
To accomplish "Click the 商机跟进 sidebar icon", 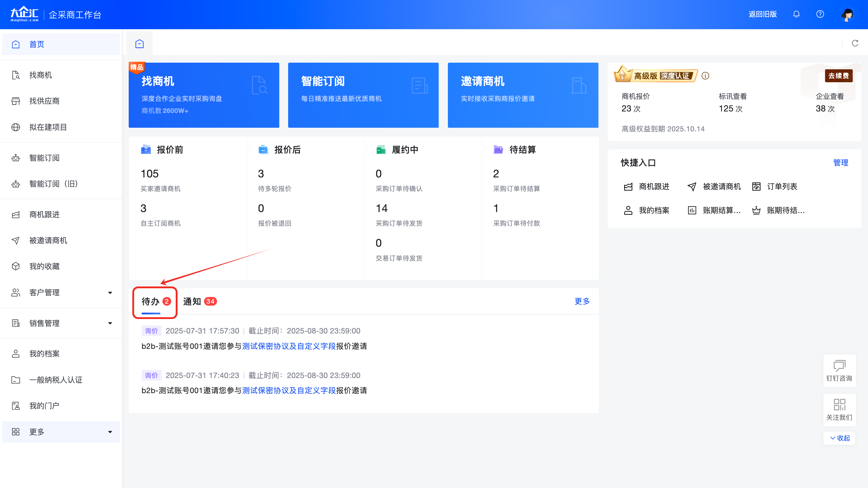I will point(16,214).
